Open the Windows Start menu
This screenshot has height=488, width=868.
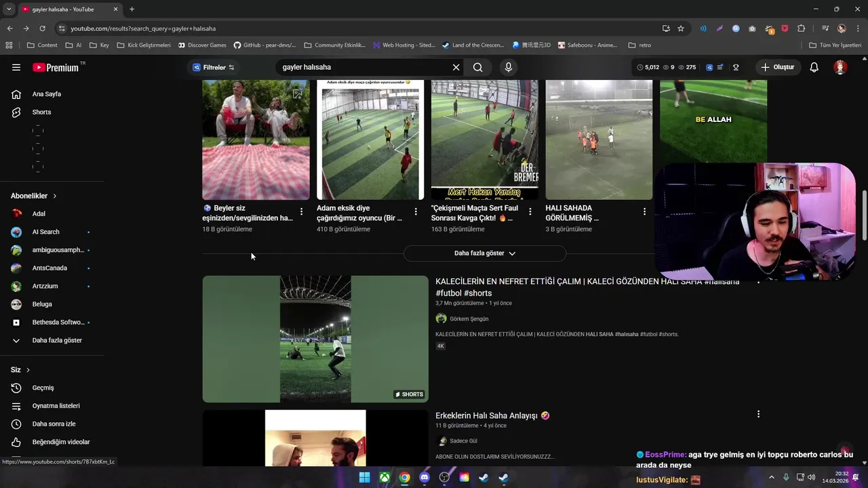[x=364, y=477]
